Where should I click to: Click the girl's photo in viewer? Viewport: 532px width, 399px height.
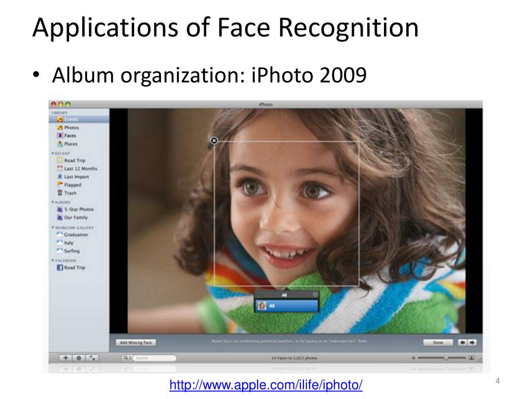(296, 220)
